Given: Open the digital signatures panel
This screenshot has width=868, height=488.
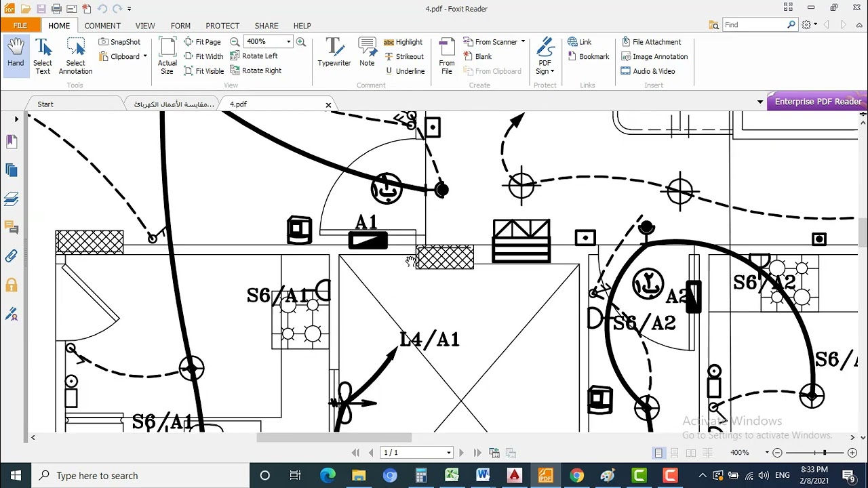Looking at the screenshot, I should pos(11,314).
